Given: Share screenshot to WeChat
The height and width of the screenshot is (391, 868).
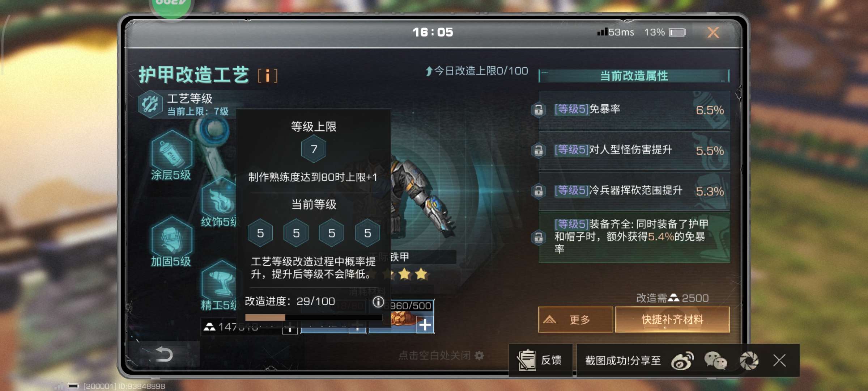Looking at the screenshot, I should pyautogui.click(x=715, y=361).
